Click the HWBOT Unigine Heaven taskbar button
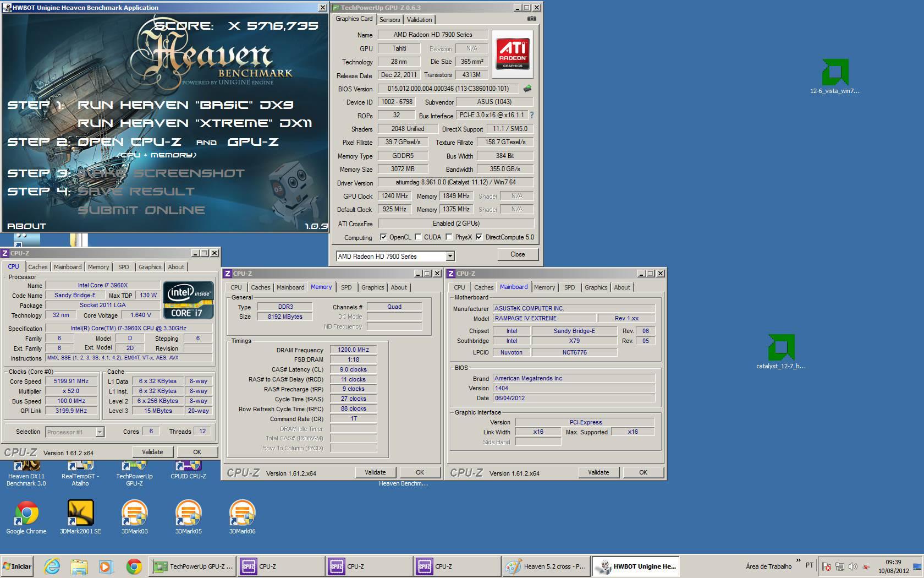 [636, 566]
